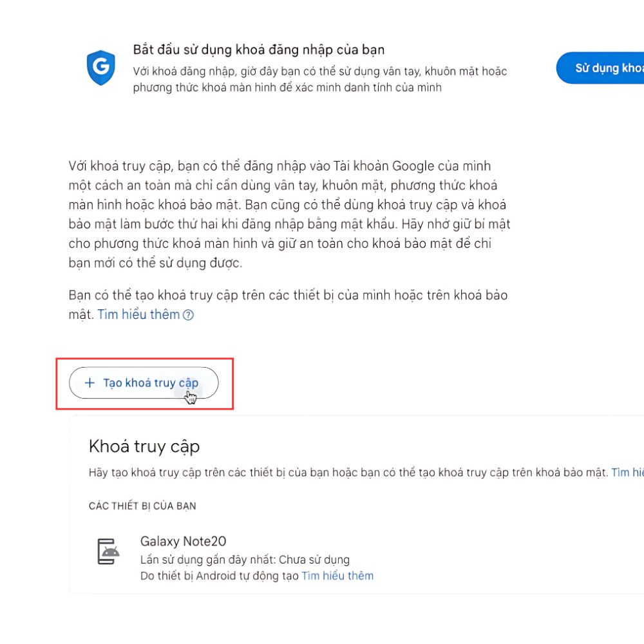Click the question mark help icon

188,315
